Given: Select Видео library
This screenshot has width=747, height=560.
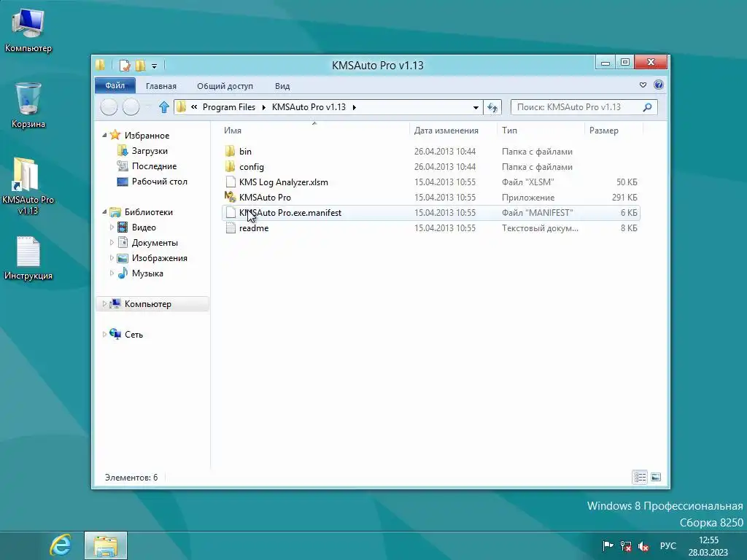Looking at the screenshot, I should [144, 227].
